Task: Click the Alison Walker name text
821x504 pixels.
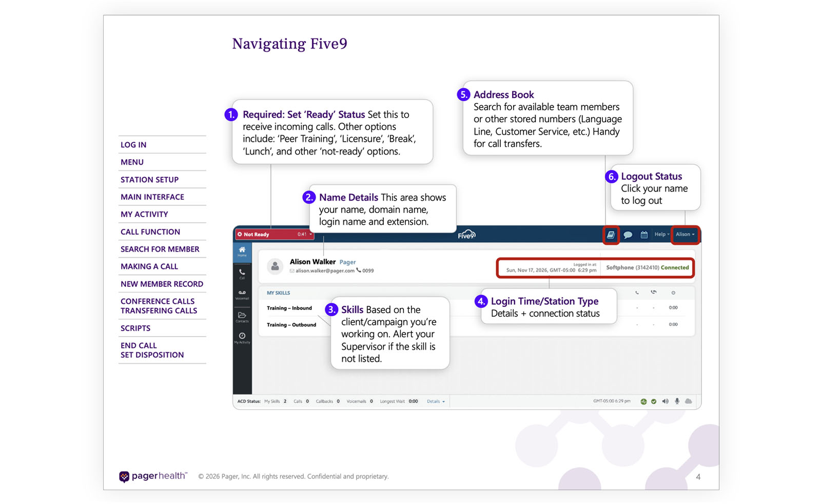Action: click(x=312, y=262)
